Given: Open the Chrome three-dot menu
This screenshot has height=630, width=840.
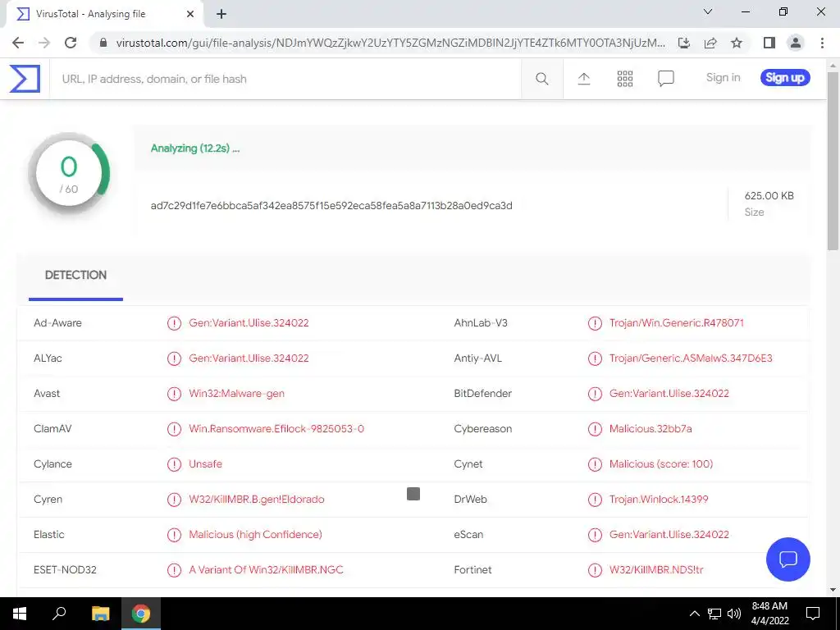Looking at the screenshot, I should pos(822,43).
